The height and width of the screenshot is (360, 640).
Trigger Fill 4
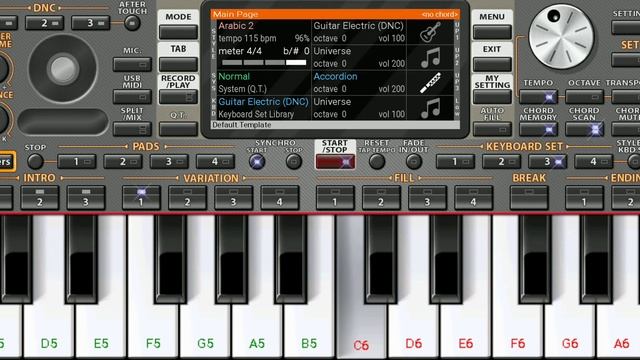(473, 198)
